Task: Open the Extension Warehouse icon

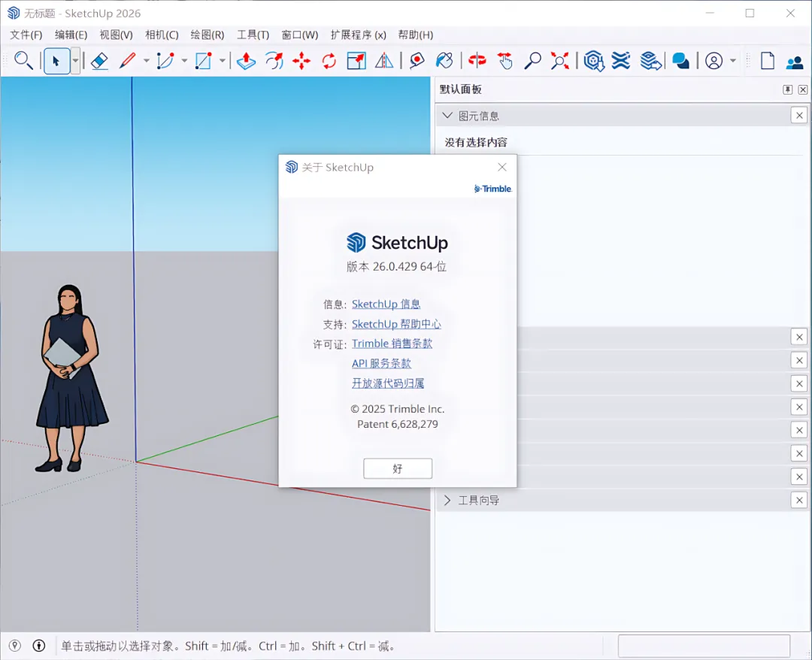Action: [x=621, y=61]
